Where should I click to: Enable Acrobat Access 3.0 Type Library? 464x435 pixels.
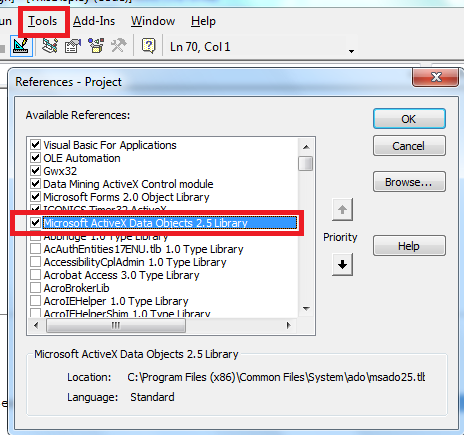pyautogui.click(x=35, y=275)
